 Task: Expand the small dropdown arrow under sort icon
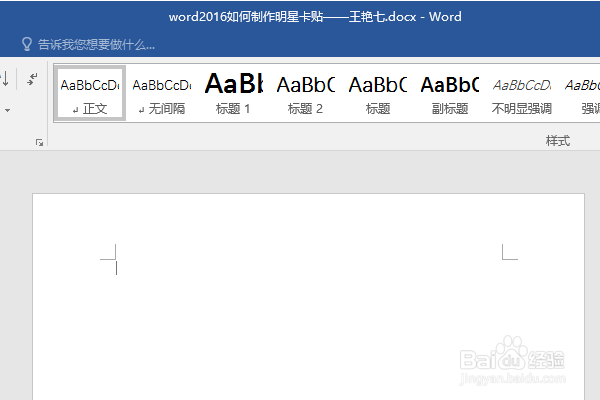(x=7, y=111)
